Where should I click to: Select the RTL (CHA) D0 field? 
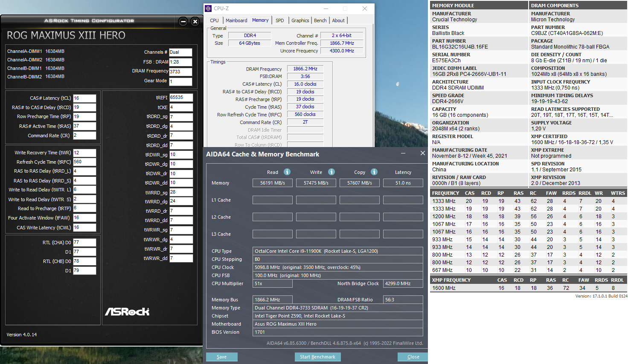pos(84,243)
